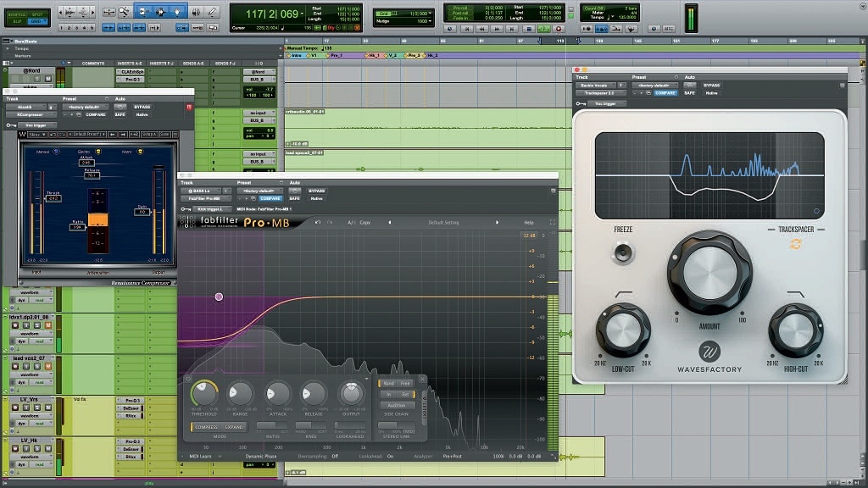Click the MTC generate button
The height and width of the screenshot is (488, 868).
(x=669, y=29)
